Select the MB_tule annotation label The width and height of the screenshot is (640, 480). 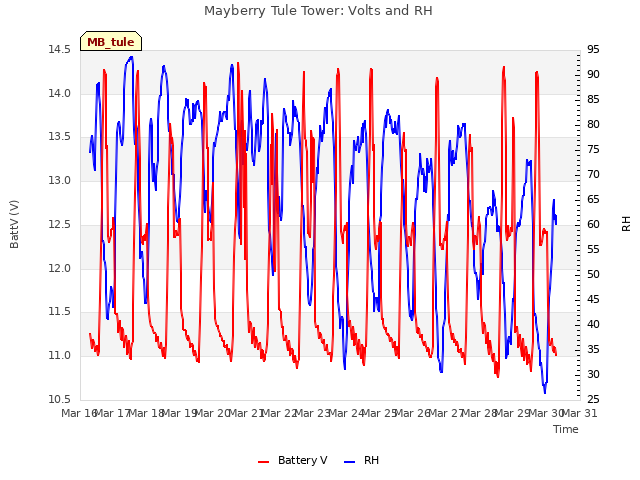coord(111,42)
